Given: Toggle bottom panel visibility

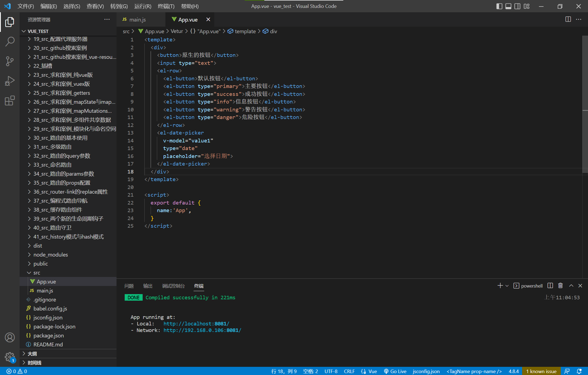Looking at the screenshot, I should pyautogui.click(x=508, y=6).
